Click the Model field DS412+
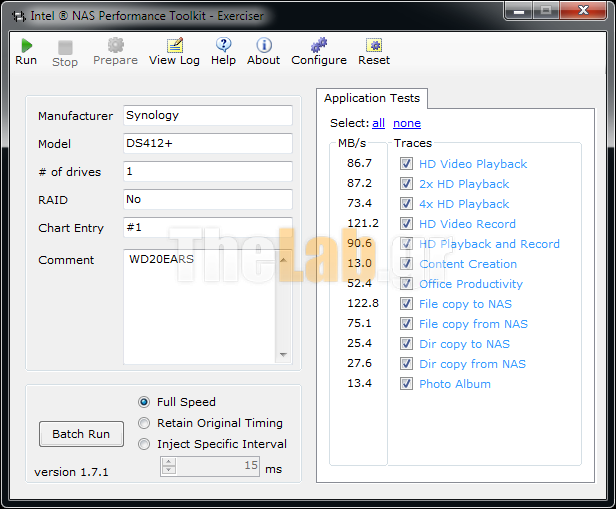This screenshot has height=509, width=616. [208, 143]
